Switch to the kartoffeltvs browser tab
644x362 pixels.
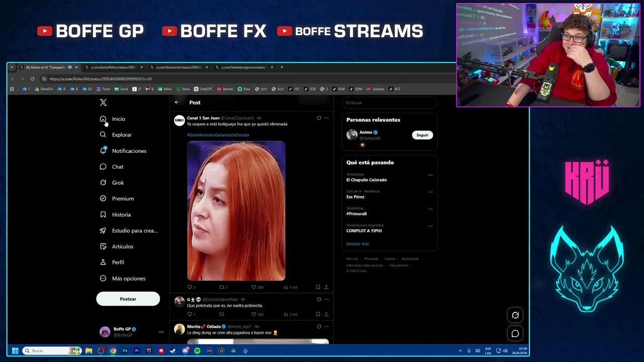113,67
